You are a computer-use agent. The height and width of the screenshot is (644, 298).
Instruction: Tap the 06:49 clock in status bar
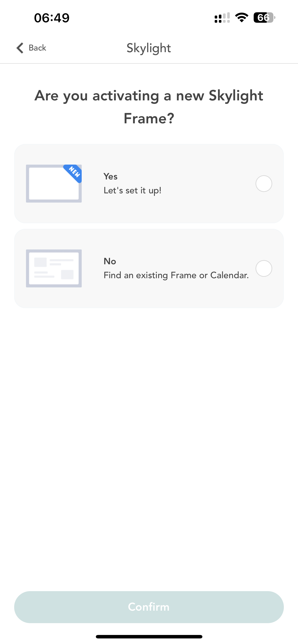[52, 18]
